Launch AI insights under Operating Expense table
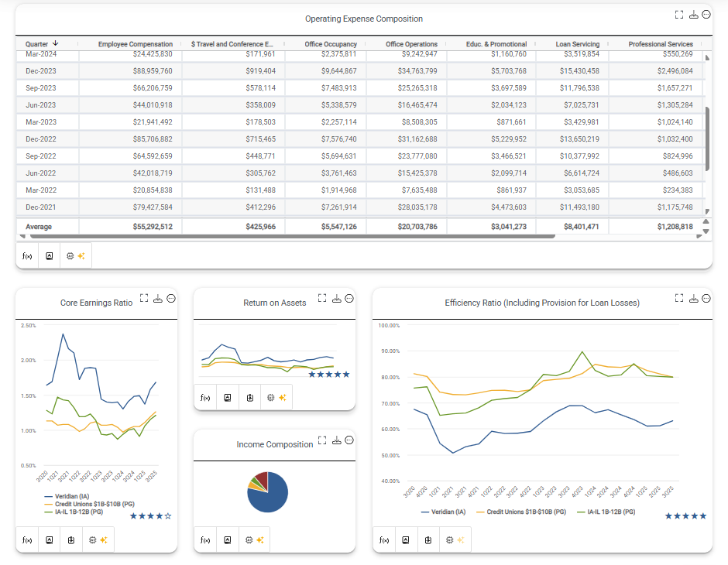The height and width of the screenshot is (565, 728). point(76,256)
